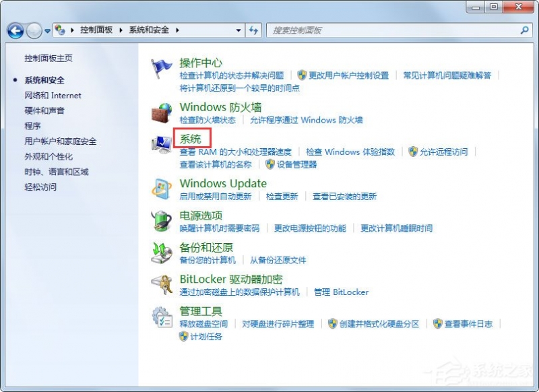The width and height of the screenshot is (539, 392).
Task: Select 用户帐户和家庭安全 in sidebar
Action: coord(61,141)
